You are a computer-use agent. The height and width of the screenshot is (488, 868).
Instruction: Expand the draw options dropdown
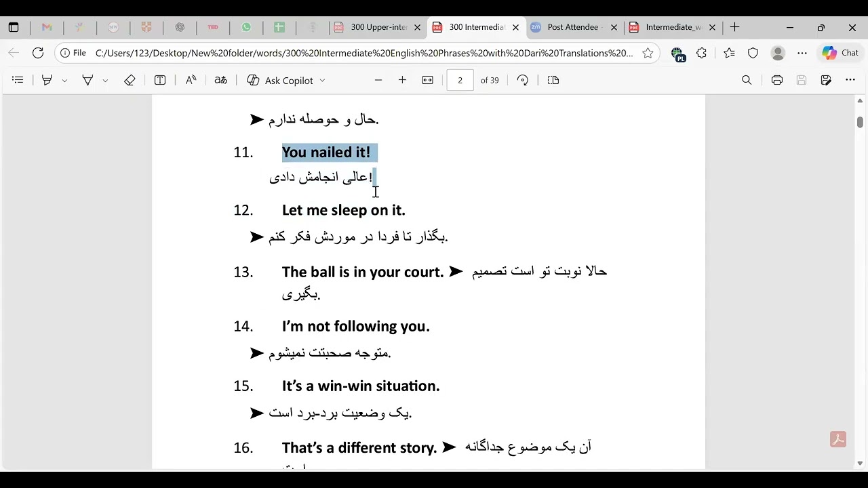pyautogui.click(x=105, y=81)
